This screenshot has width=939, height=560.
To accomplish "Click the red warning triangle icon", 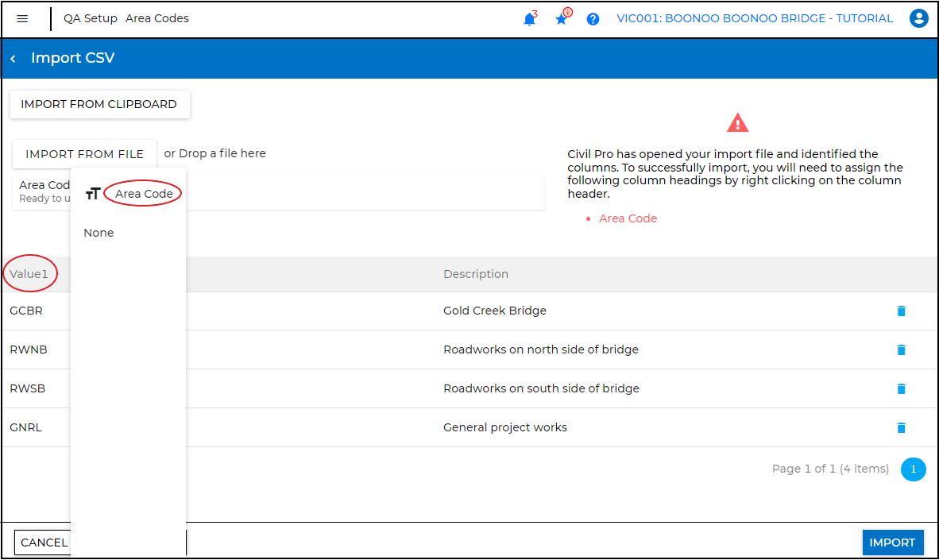I will pyautogui.click(x=737, y=122).
